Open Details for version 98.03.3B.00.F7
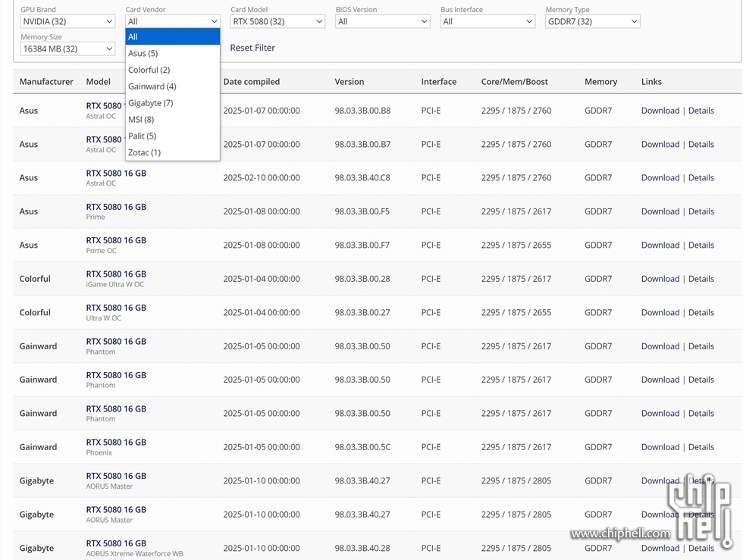743x560 pixels. point(701,245)
